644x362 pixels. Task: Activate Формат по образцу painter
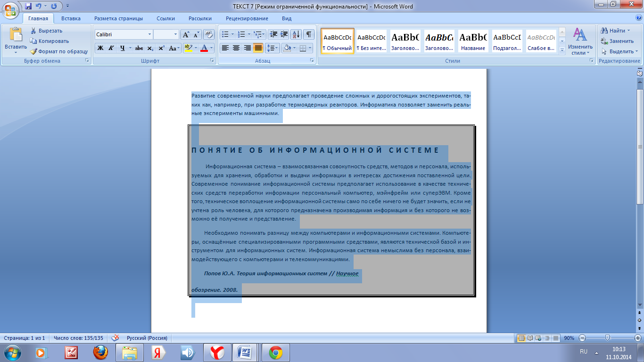(x=59, y=51)
